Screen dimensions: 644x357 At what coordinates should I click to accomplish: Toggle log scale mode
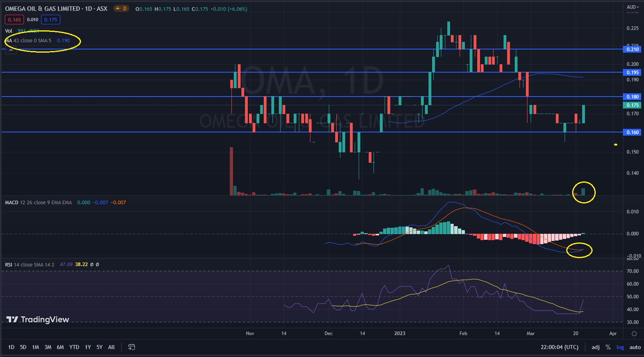point(620,347)
